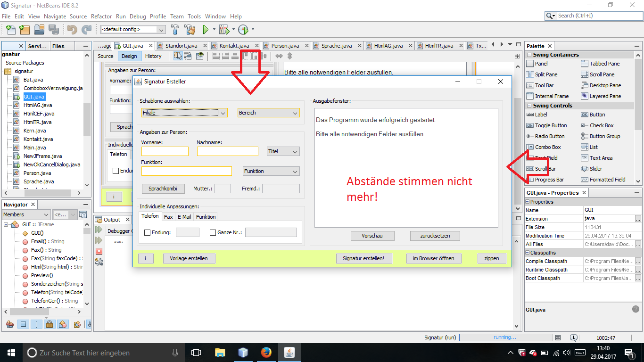Click the Profile Project clock icon
Viewport: 644px width, 362px height.
tap(243, 30)
